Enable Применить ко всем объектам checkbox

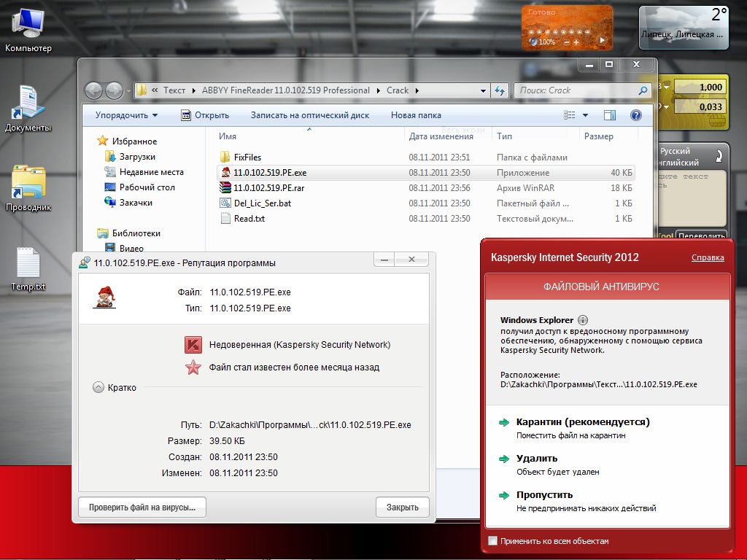click(493, 540)
